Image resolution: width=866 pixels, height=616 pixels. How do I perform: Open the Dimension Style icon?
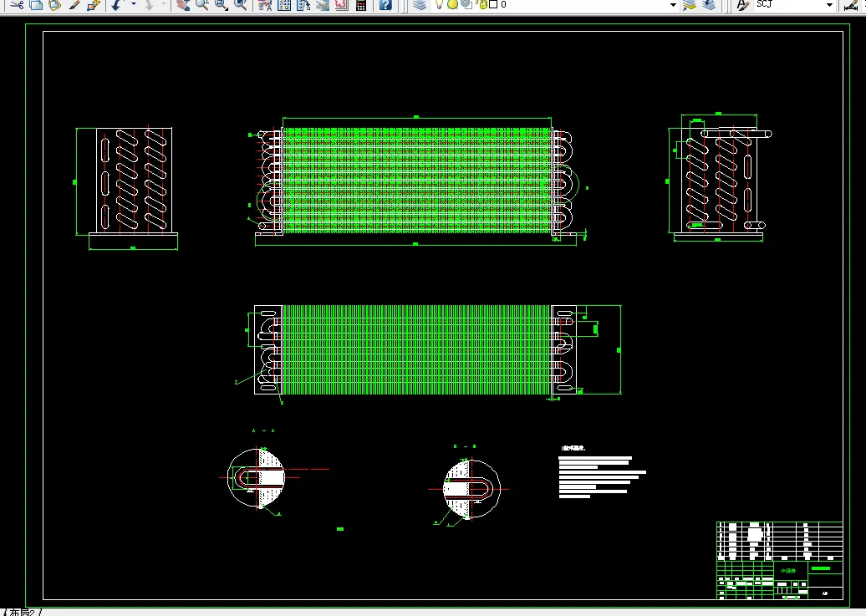click(851, 4)
